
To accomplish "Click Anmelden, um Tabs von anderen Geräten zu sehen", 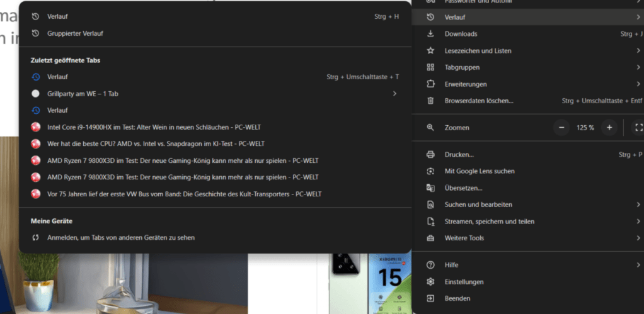I will pos(215,237).
